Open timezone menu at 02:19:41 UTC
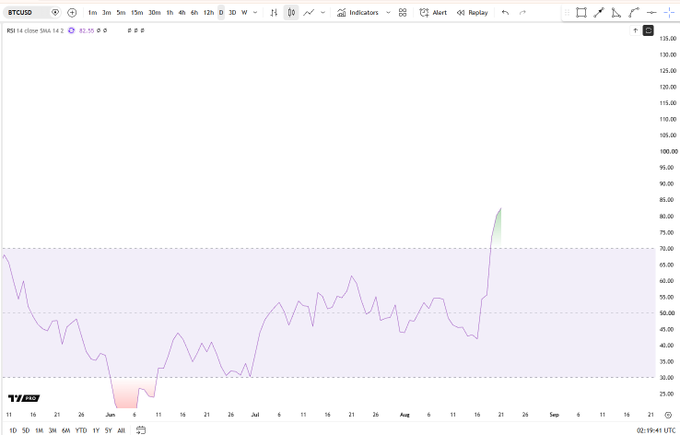680x435 pixels. [656, 430]
